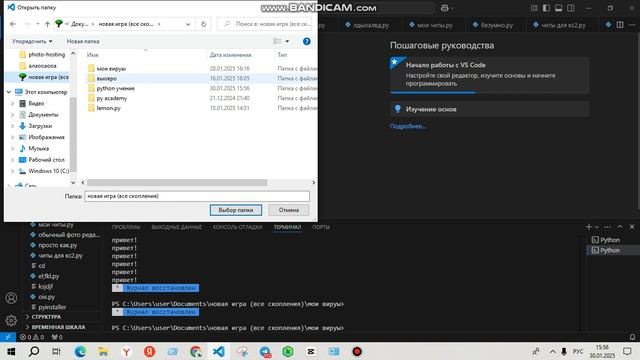This screenshot has width=640, height=360.
Task: Click Отмена button in dialog
Action: click(289, 210)
